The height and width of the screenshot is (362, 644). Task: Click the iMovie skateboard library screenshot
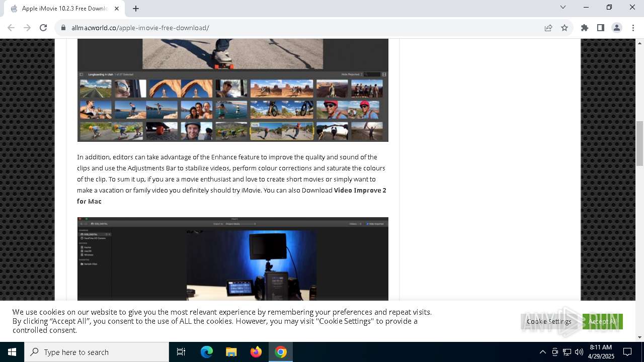pos(232,90)
